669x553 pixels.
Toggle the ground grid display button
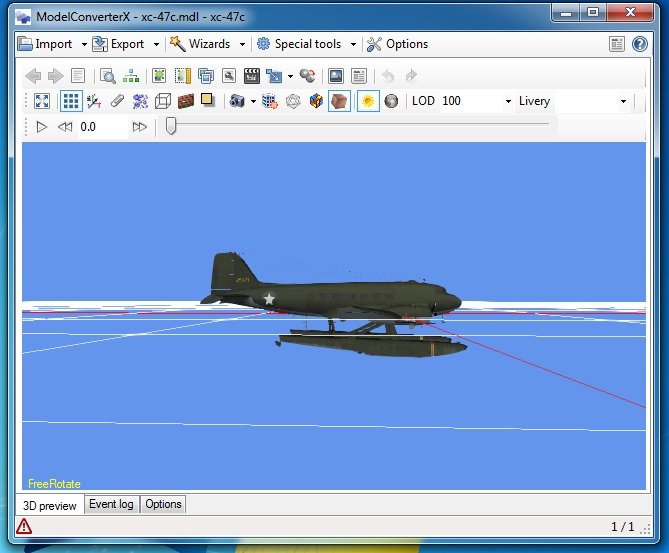click(x=71, y=101)
